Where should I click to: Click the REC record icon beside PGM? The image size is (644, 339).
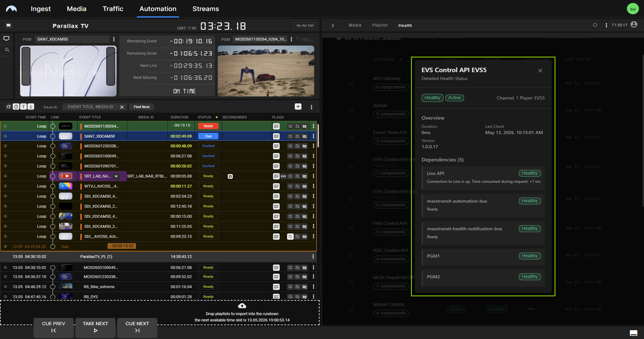(304, 40)
